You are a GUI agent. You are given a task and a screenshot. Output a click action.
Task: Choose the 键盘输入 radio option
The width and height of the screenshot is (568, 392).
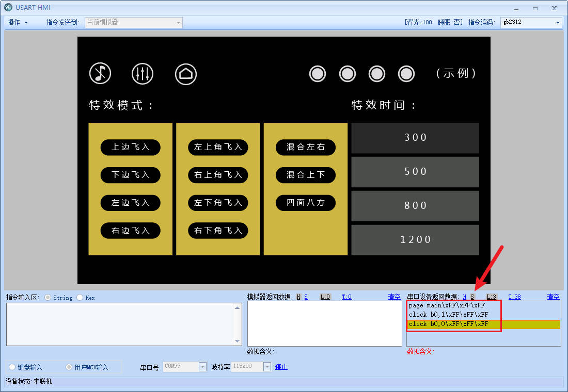(x=12, y=367)
